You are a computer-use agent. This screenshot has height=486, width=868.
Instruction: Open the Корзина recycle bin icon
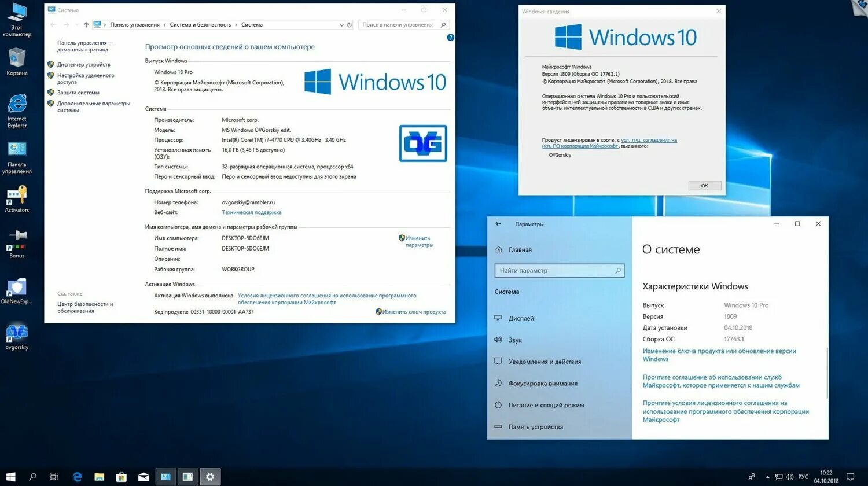point(17,62)
